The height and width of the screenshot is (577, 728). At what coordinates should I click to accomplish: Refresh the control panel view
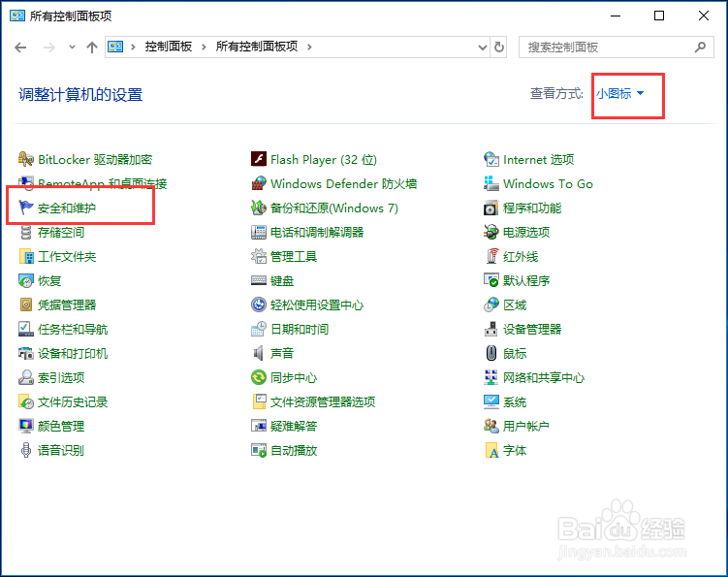498,47
